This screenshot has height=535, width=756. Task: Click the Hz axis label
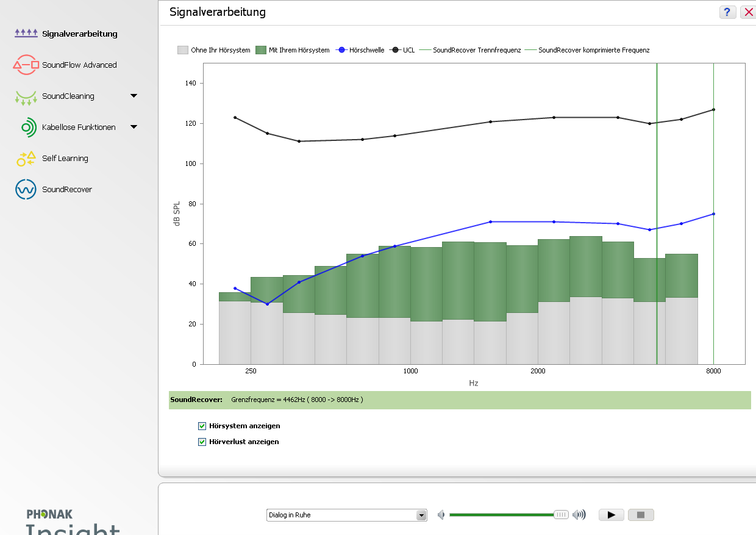tap(474, 383)
